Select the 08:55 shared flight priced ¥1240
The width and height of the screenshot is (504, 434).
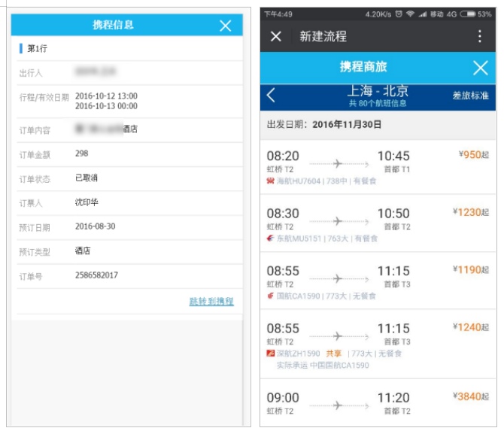(x=378, y=344)
